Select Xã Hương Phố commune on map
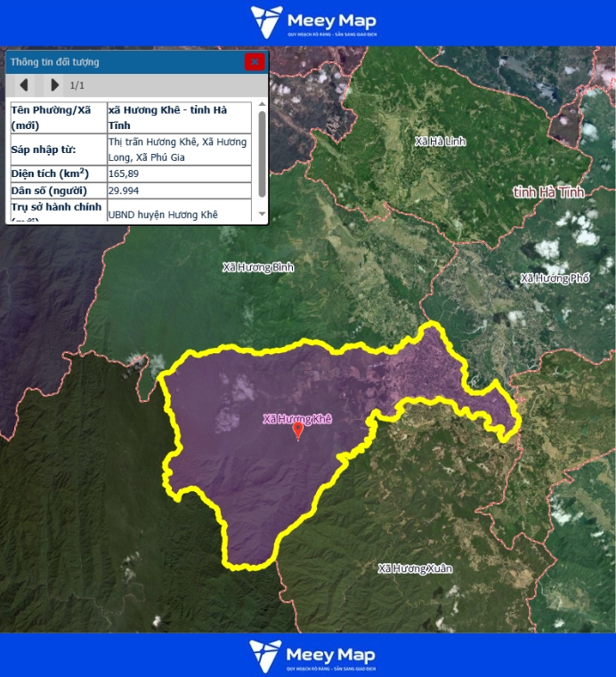This screenshot has width=616, height=677. click(x=554, y=278)
